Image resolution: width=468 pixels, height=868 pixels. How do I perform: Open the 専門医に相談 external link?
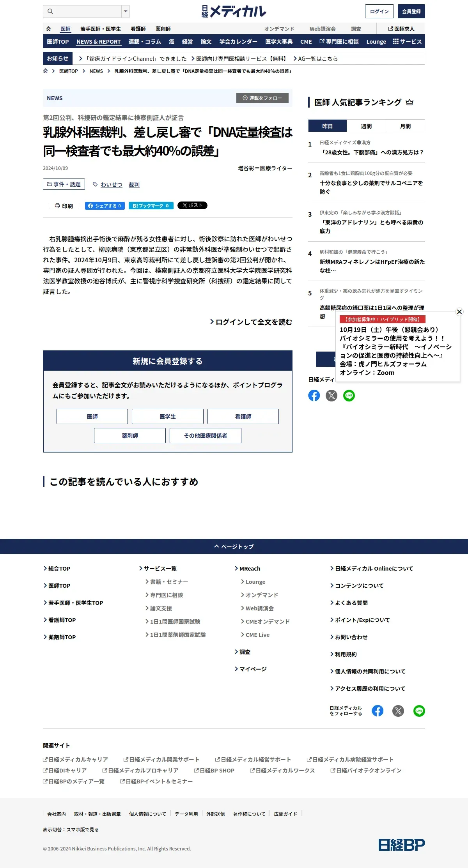coord(339,42)
